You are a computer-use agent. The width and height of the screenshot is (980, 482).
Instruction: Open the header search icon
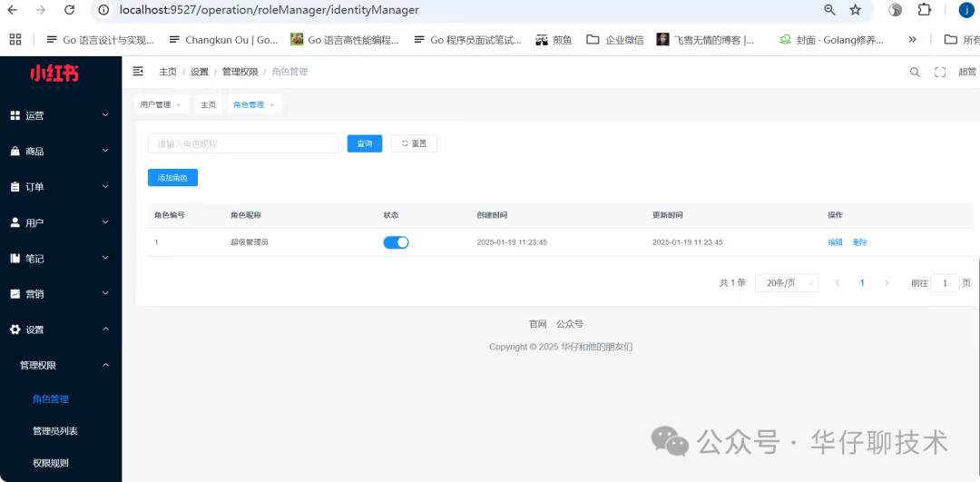[x=915, y=72]
